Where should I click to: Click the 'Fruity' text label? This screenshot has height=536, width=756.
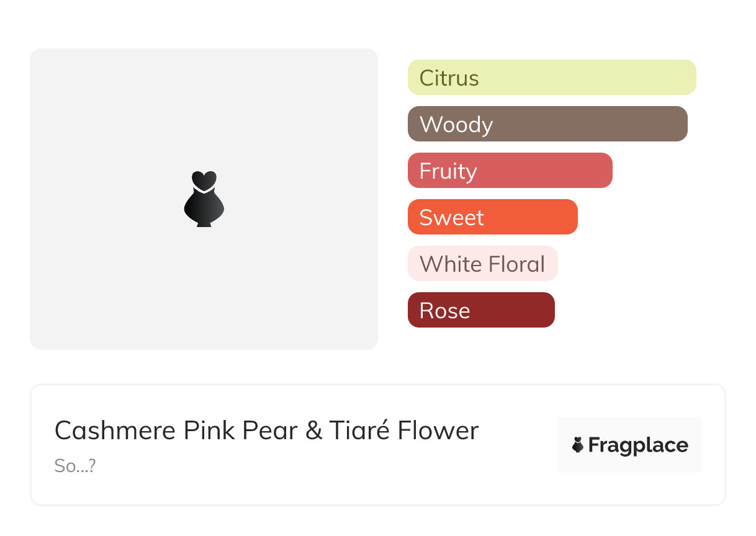point(448,171)
